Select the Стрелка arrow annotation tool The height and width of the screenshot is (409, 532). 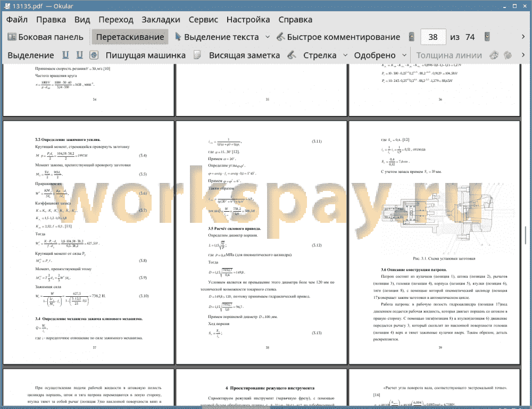tap(320, 55)
